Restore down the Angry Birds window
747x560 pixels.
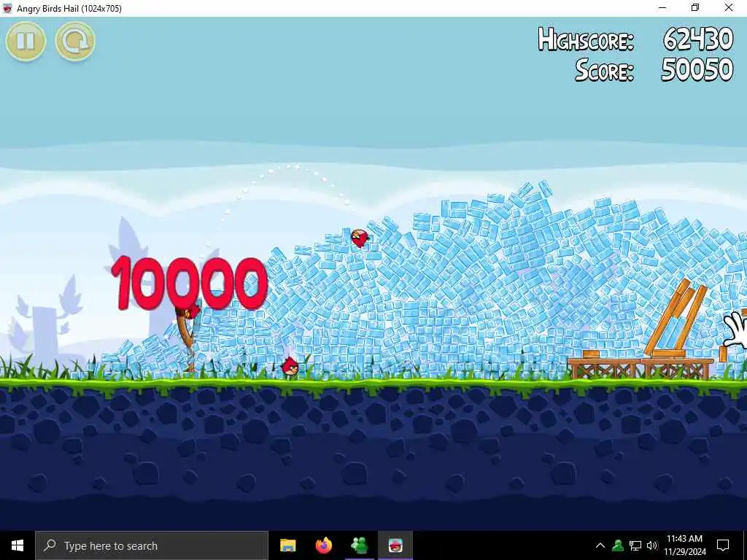(695, 8)
